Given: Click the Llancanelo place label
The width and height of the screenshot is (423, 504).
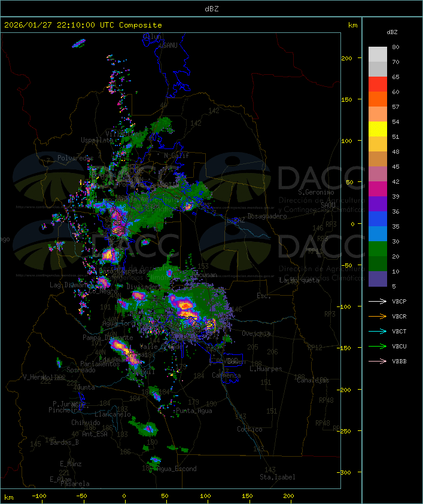Looking at the screenshot, I should 112,414.
